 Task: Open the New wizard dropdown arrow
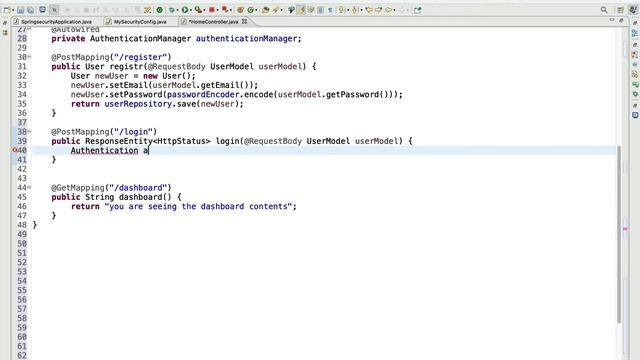pyautogui.click(x=13, y=10)
